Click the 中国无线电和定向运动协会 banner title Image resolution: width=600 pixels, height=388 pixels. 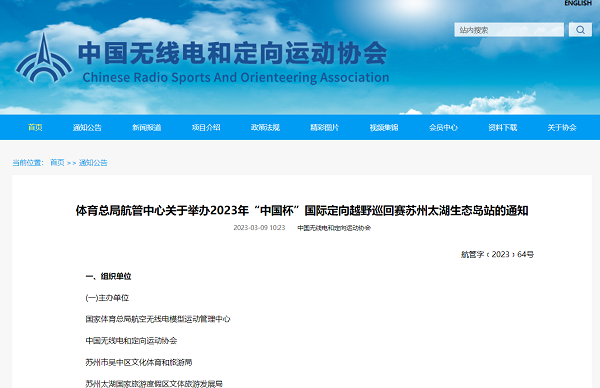tap(233, 53)
